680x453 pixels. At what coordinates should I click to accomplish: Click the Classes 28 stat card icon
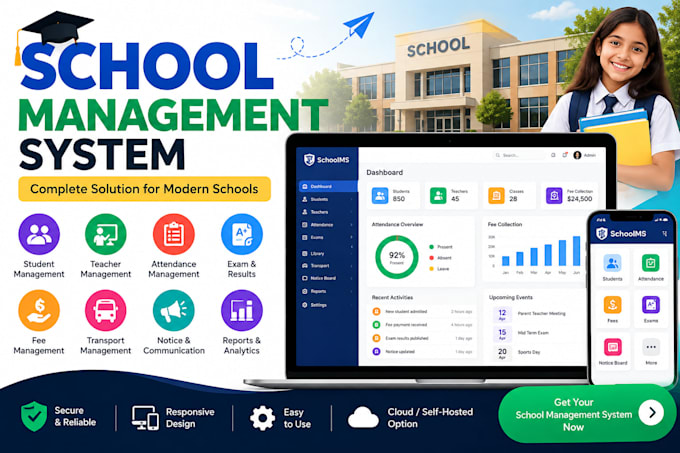point(496,196)
